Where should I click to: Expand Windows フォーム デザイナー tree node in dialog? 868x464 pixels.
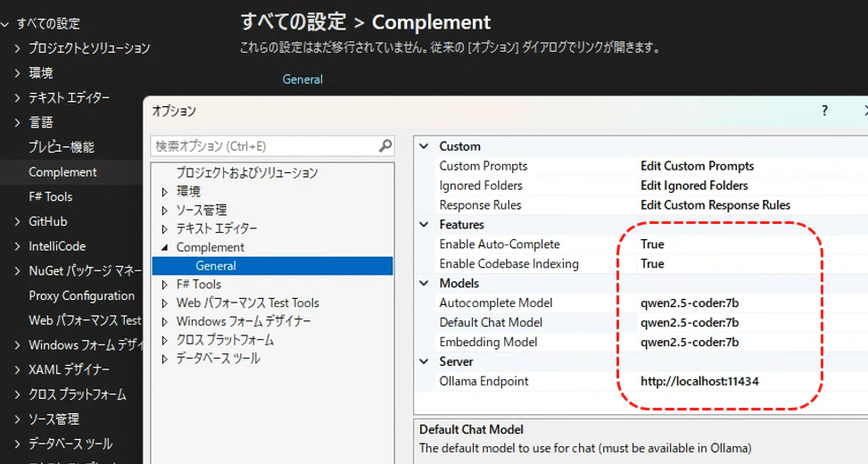coord(164,322)
